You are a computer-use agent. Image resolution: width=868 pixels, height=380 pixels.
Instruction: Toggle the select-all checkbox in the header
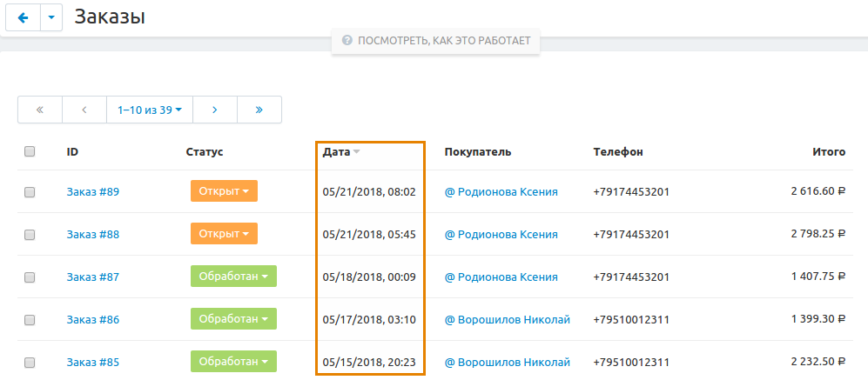30,151
